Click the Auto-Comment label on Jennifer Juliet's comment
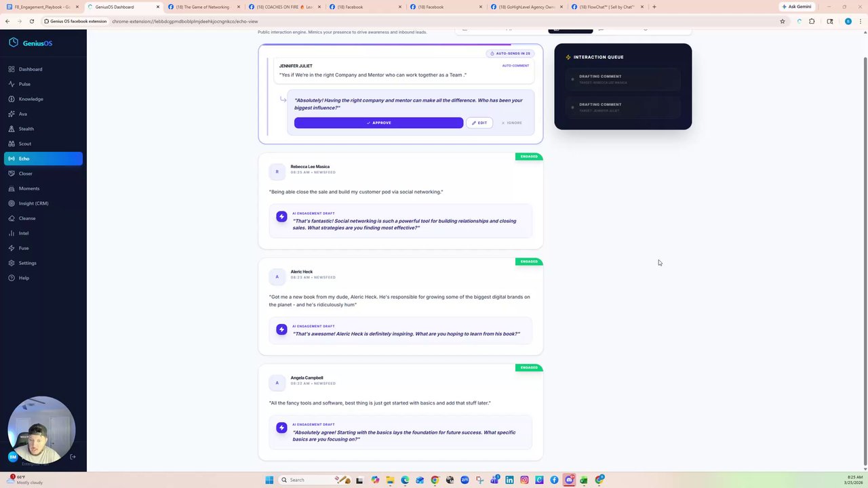Viewport: 868px width, 488px height. (515, 66)
